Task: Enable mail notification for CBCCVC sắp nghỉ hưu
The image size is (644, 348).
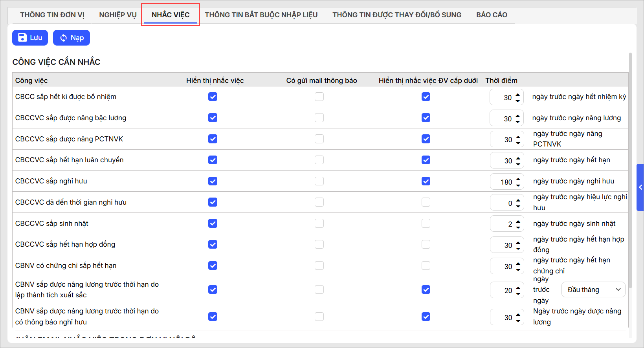Action: click(x=319, y=181)
